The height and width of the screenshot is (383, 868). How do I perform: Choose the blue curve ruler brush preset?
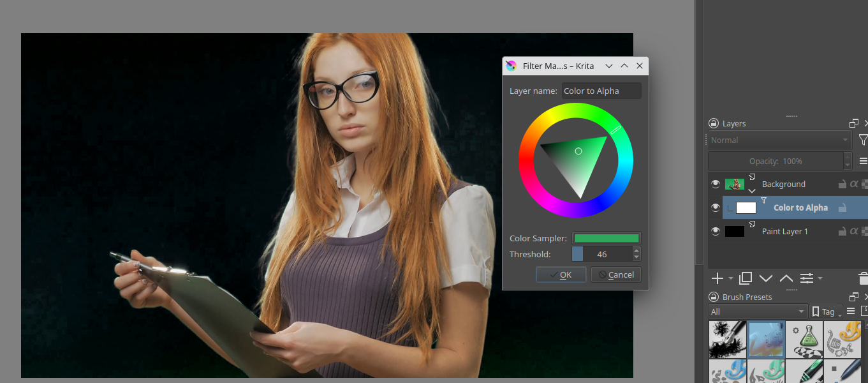pyautogui.click(x=727, y=371)
